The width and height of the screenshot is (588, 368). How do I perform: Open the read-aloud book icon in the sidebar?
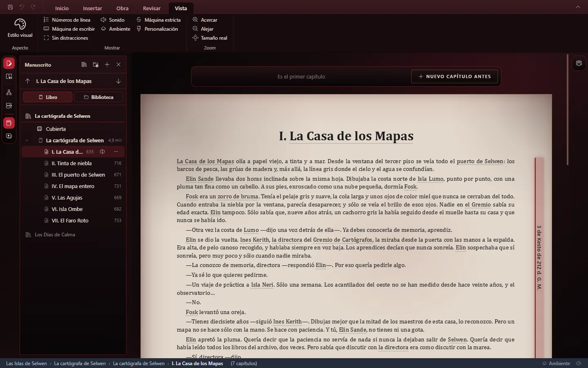coord(9,76)
